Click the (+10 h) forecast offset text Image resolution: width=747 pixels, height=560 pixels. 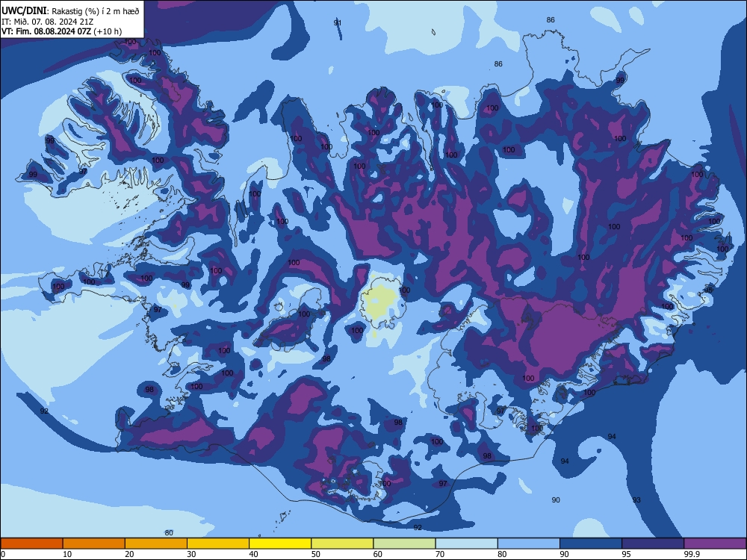(108, 31)
